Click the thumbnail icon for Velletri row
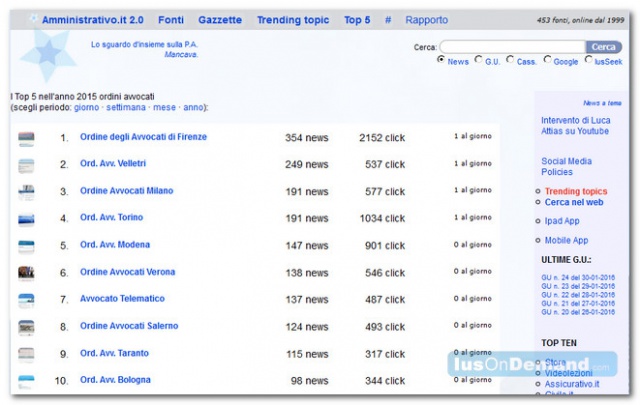640x405 pixels. pos(27,166)
